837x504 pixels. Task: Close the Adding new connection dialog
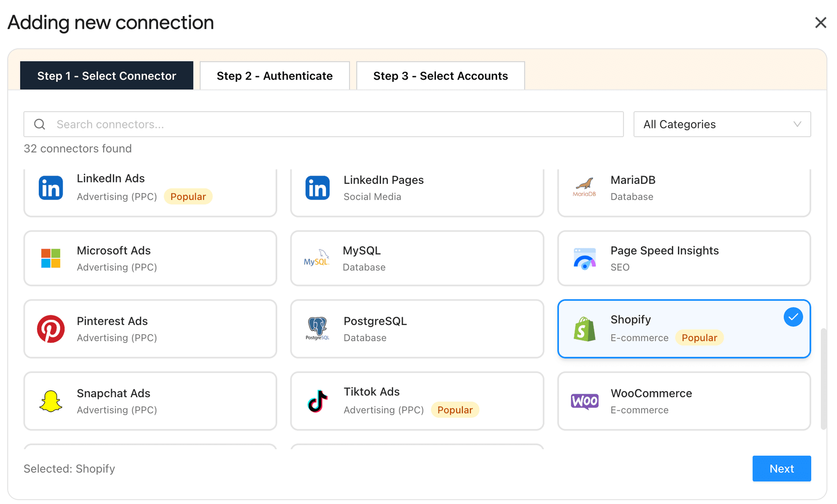pos(821,22)
